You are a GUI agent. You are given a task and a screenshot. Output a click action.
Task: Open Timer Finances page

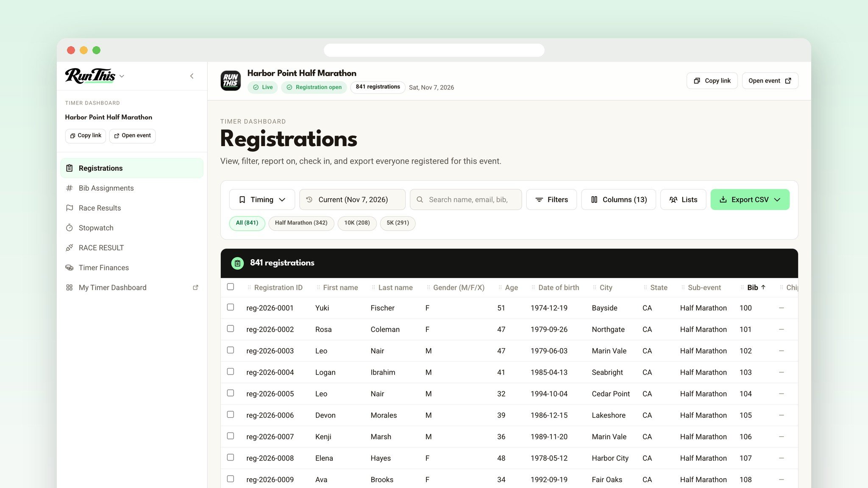(x=132, y=268)
